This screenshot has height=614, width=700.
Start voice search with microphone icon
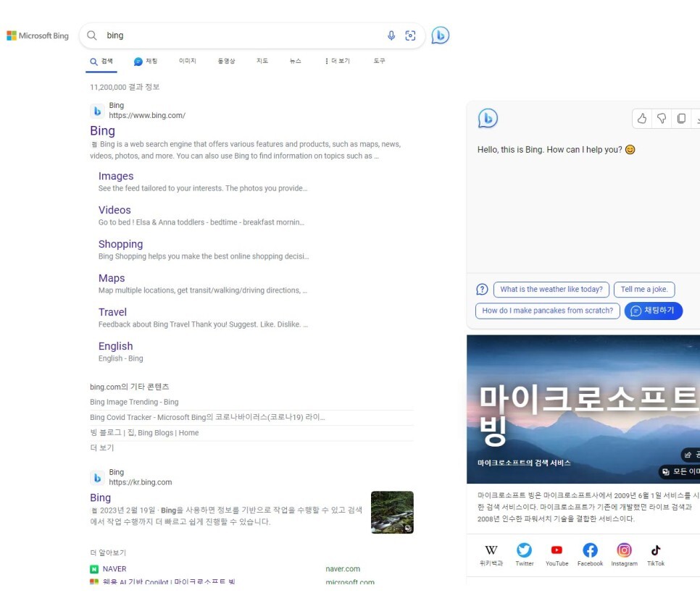(391, 35)
